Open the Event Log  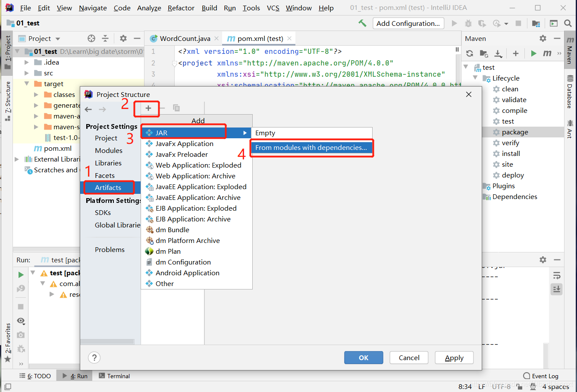point(541,376)
